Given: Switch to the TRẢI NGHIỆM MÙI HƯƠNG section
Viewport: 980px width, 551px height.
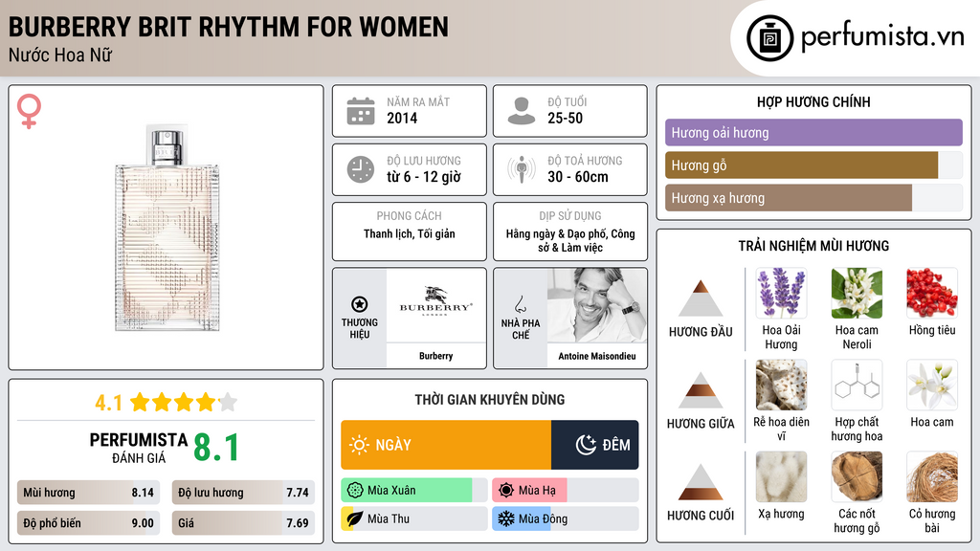Looking at the screenshot, I should tap(813, 246).
